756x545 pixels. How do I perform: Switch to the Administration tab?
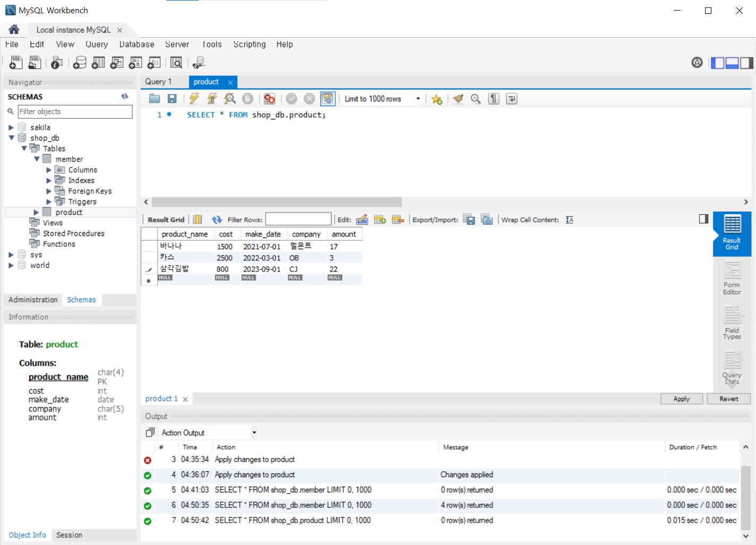tap(33, 300)
